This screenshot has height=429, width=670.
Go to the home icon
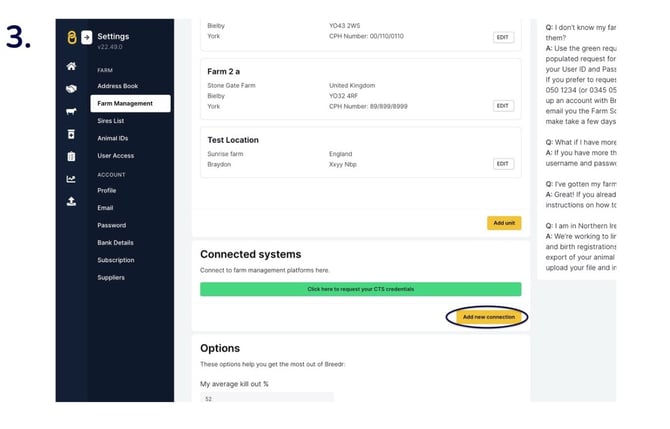pyautogui.click(x=71, y=66)
